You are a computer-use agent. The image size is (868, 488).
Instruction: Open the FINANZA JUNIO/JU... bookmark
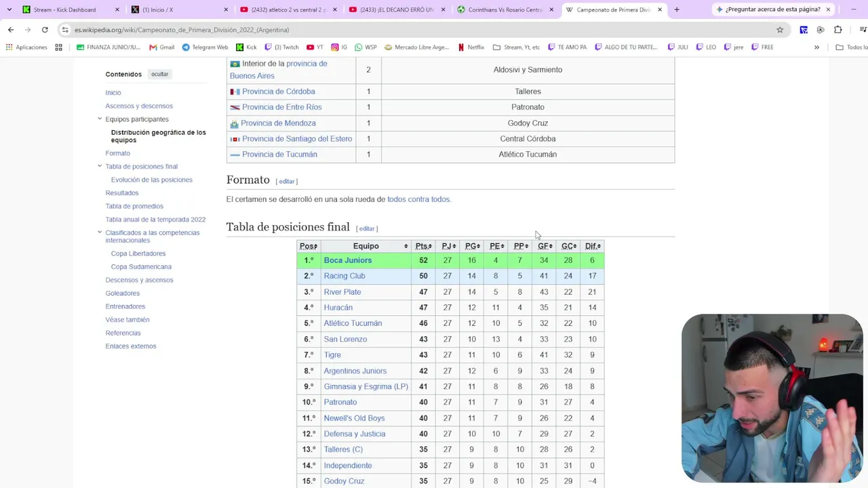click(x=108, y=47)
